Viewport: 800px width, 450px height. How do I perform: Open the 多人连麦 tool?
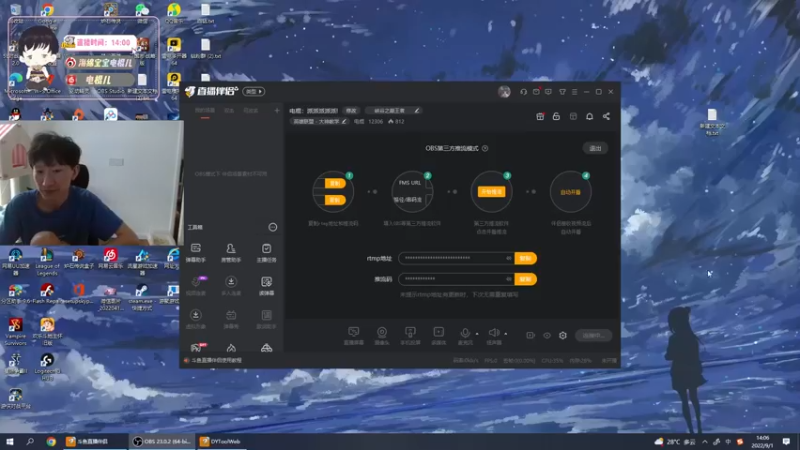(231, 286)
